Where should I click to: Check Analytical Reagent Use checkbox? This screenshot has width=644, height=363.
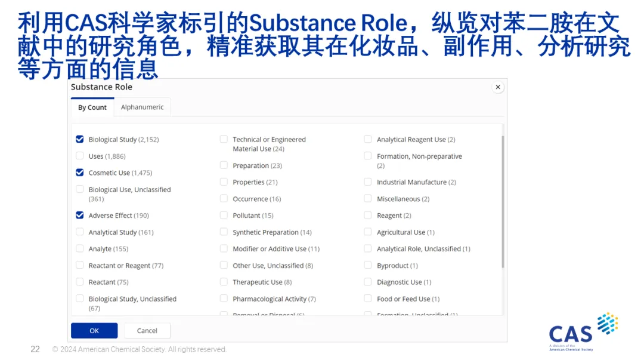(x=368, y=139)
